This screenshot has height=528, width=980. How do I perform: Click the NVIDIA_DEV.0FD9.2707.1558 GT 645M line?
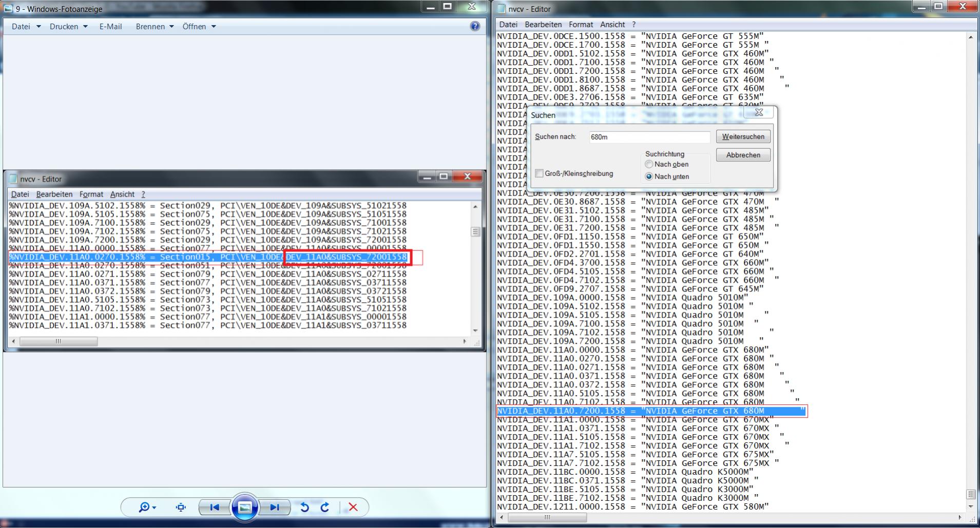(x=630, y=289)
